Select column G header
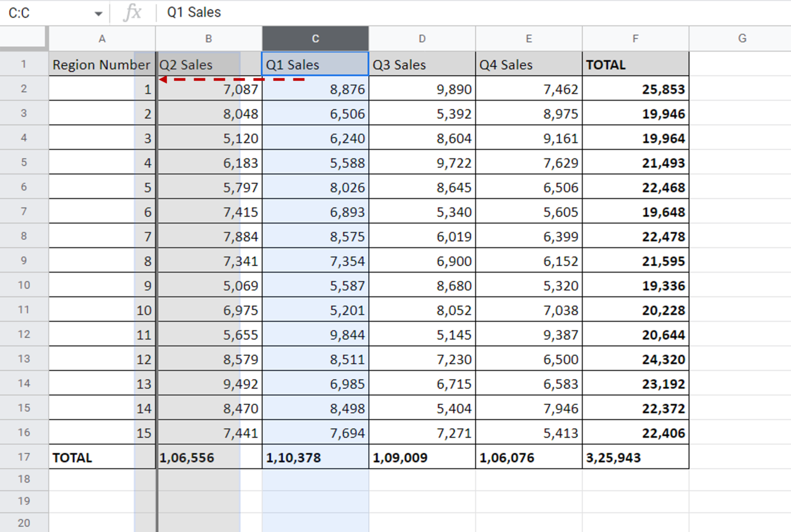 tap(742, 39)
